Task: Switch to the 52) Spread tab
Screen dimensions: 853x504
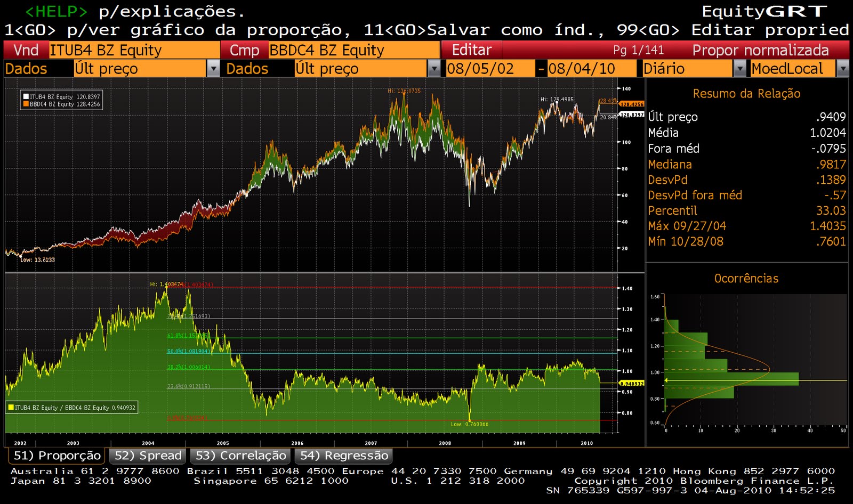Action: pos(148,456)
